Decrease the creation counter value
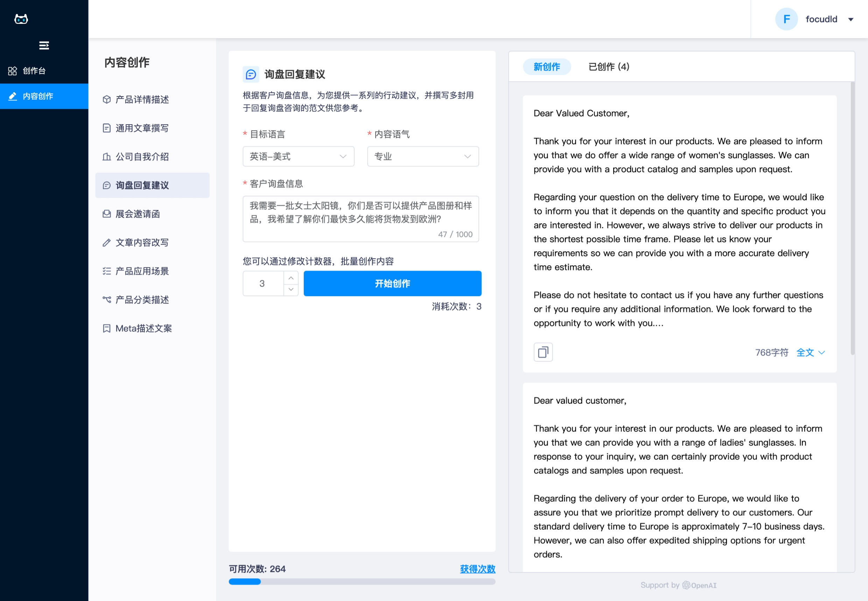Viewport: 868px width, 601px height. [291, 289]
